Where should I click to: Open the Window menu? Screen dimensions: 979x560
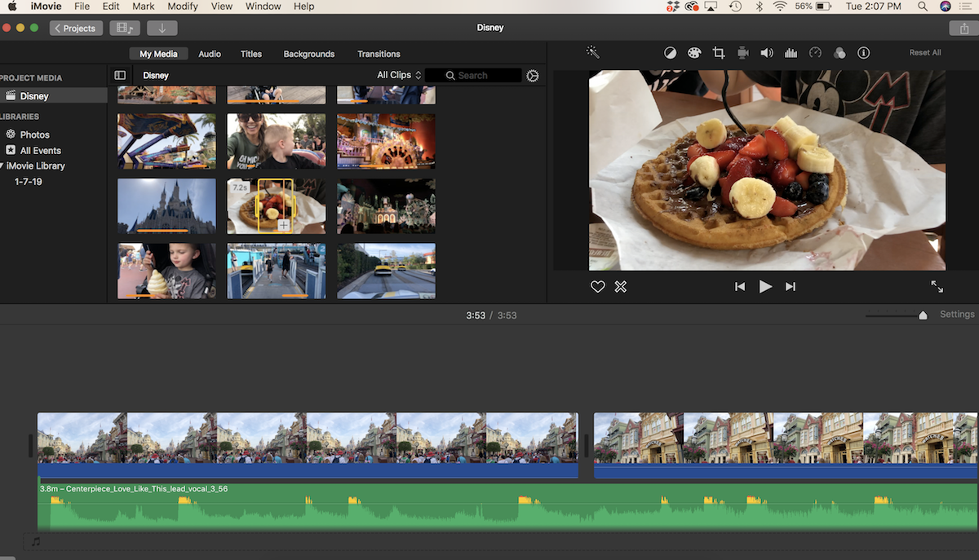pyautogui.click(x=264, y=7)
